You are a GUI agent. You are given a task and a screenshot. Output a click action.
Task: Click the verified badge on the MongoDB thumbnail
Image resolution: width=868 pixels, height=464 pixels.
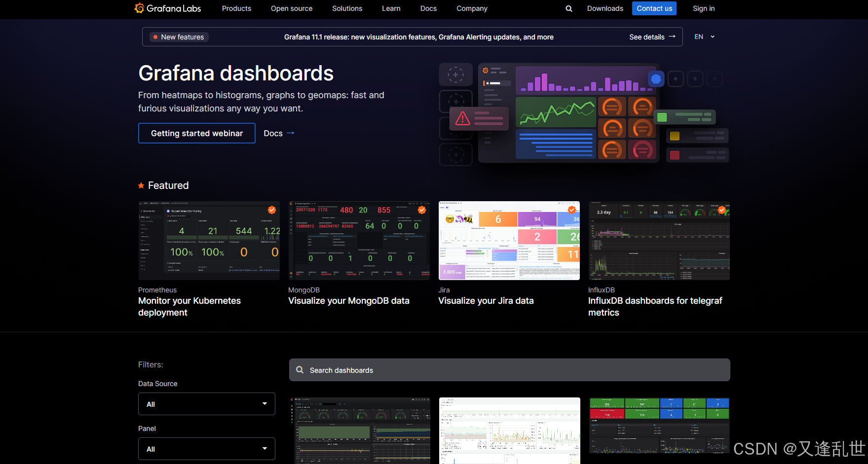point(422,210)
